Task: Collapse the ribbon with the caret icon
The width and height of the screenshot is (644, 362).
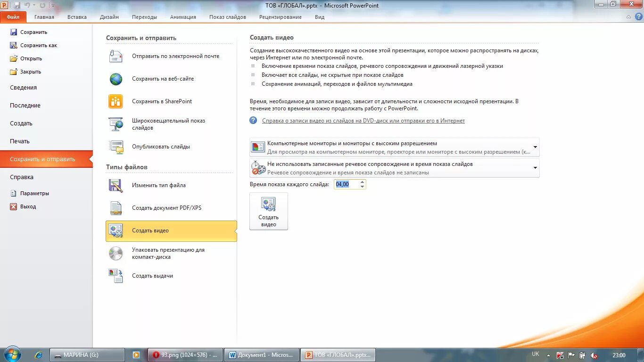Action: tap(628, 17)
